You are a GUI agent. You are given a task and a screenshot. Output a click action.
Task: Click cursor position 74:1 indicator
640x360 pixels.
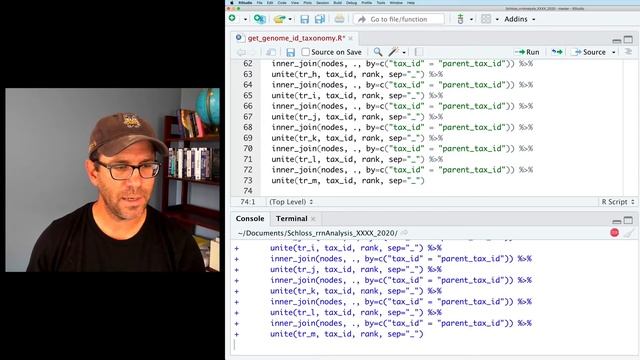(x=248, y=202)
